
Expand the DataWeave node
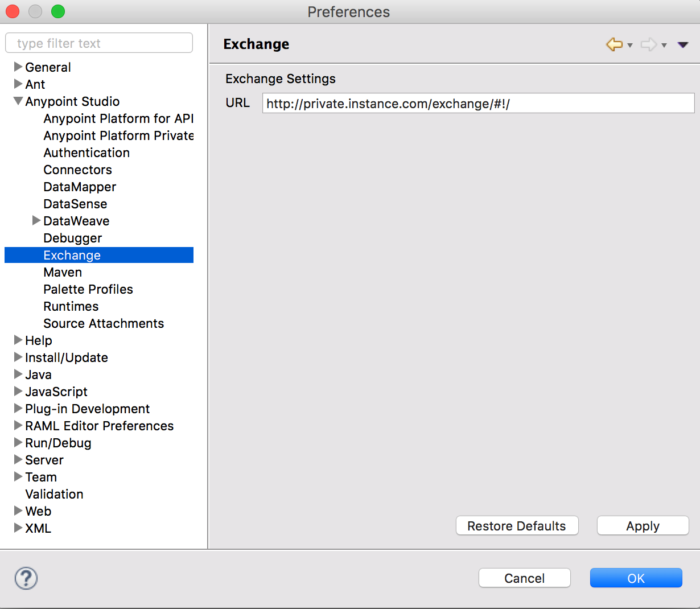(x=36, y=221)
